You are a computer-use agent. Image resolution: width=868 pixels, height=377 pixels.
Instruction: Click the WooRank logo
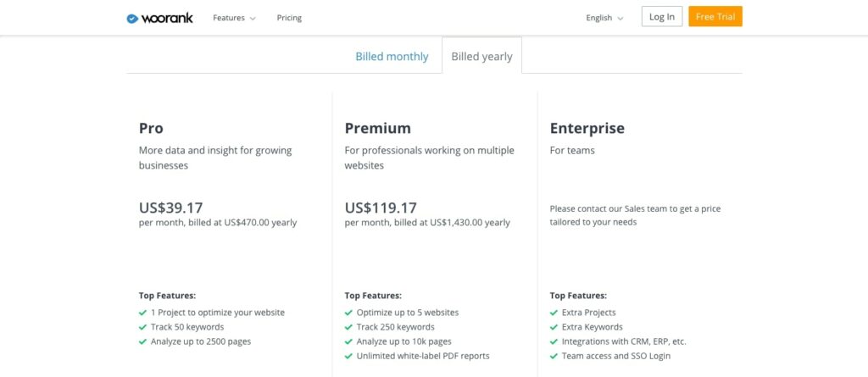160,19
